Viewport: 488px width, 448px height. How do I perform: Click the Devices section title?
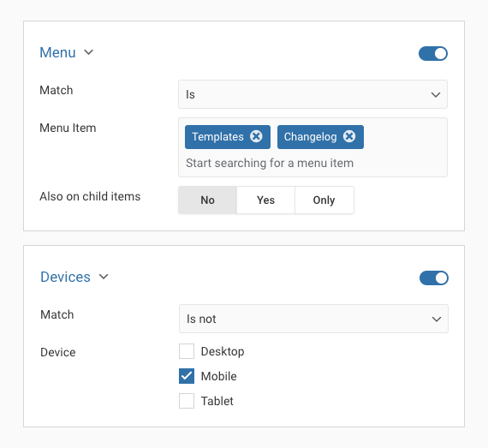click(x=65, y=277)
